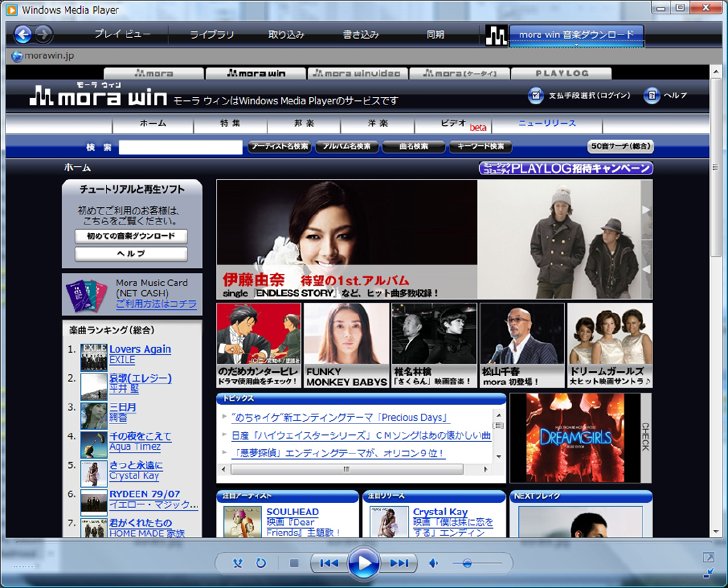
Task: Click the ドリームガールズ feature thumbnail
Action: click(x=610, y=345)
